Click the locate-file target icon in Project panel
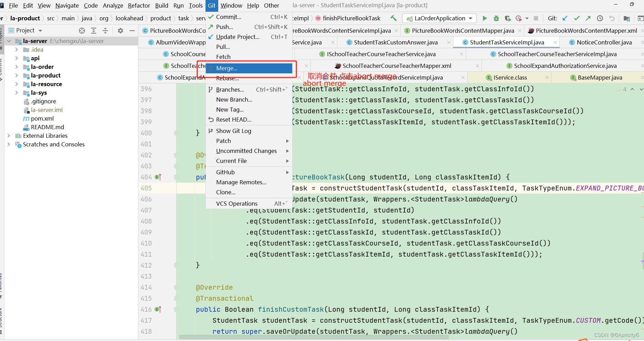Viewport: 644px width, 341px height. (x=82, y=31)
